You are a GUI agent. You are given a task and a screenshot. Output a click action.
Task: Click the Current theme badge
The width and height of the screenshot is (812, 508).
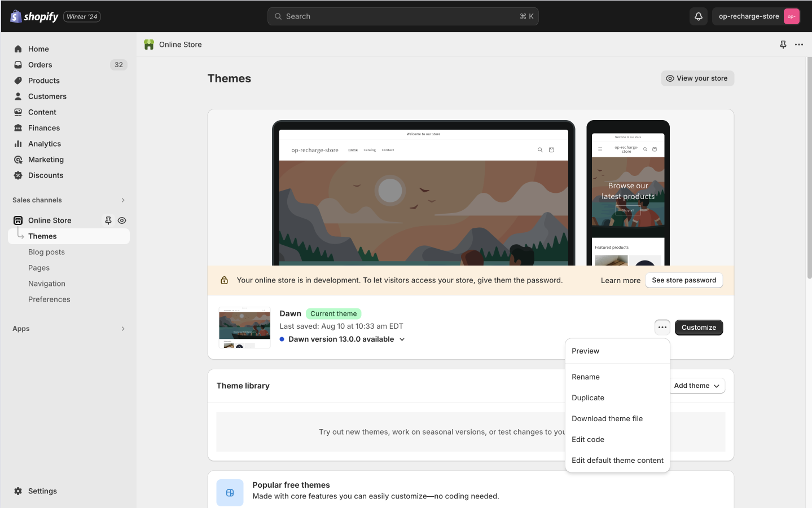pos(333,313)
